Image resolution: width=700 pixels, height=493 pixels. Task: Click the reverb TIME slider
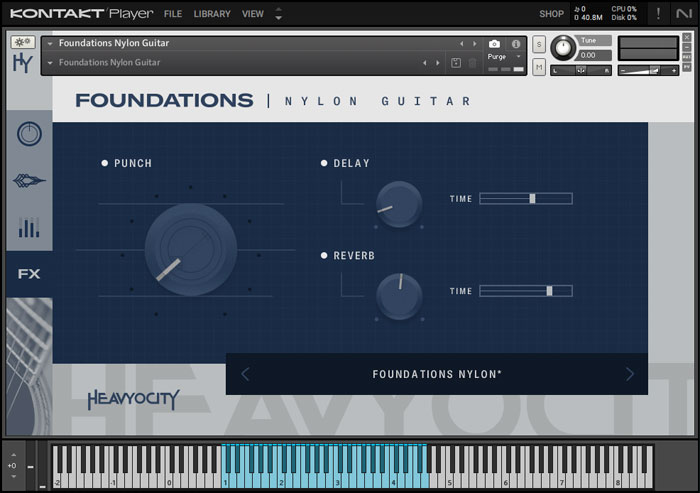(526, 291)
